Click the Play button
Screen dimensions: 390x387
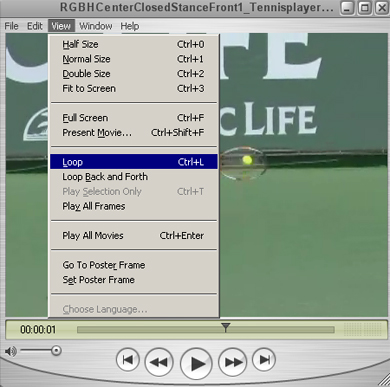tap(196, 363)
